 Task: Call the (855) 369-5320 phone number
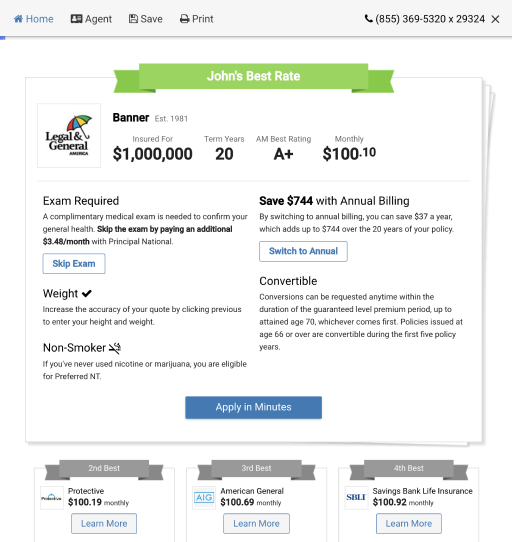(430, 19)
